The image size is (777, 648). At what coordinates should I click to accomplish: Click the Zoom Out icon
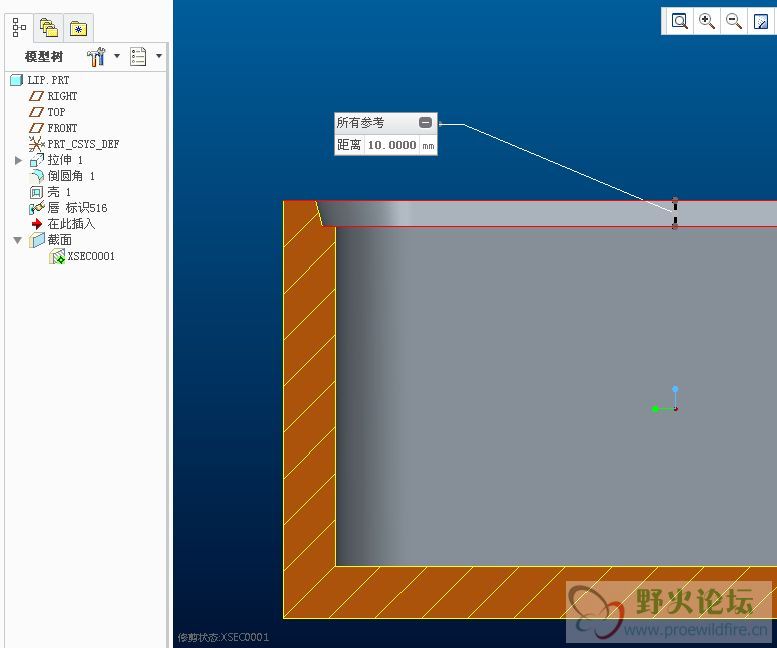pyautogui.click(x=733, y=21)
